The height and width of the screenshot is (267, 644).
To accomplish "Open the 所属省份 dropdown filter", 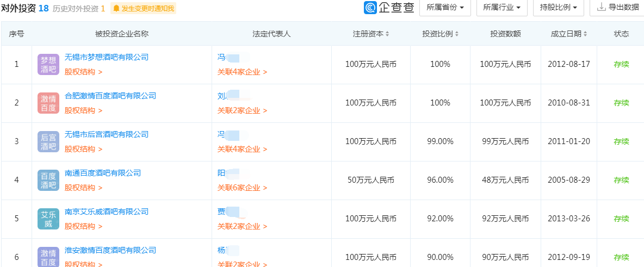I will (x=445, y=8).
